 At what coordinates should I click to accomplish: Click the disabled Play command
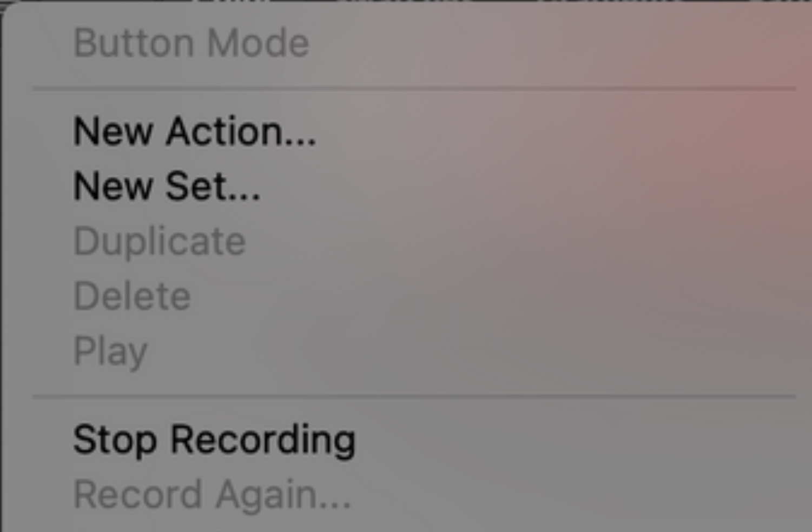110,350
